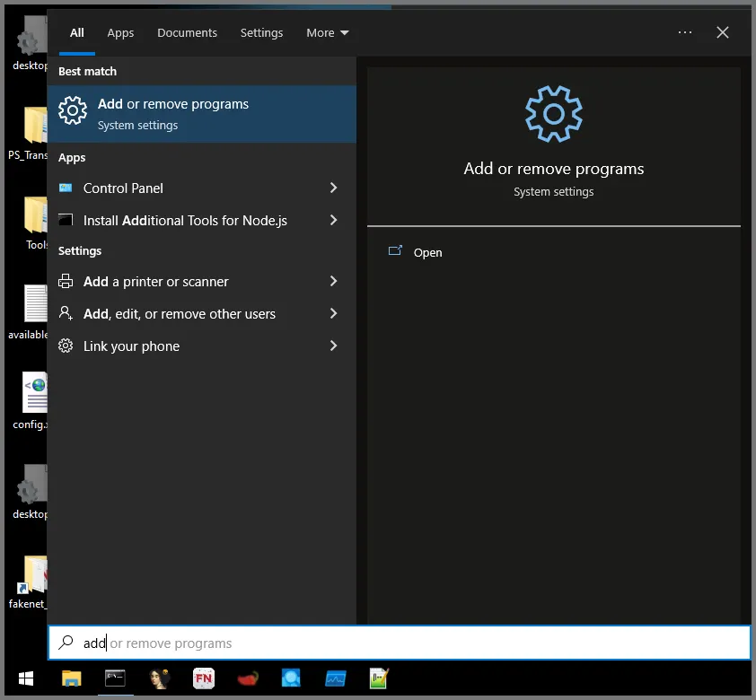Click the add-user person icon
This screenshot has width=756, height=700.
tap(66, 313)
